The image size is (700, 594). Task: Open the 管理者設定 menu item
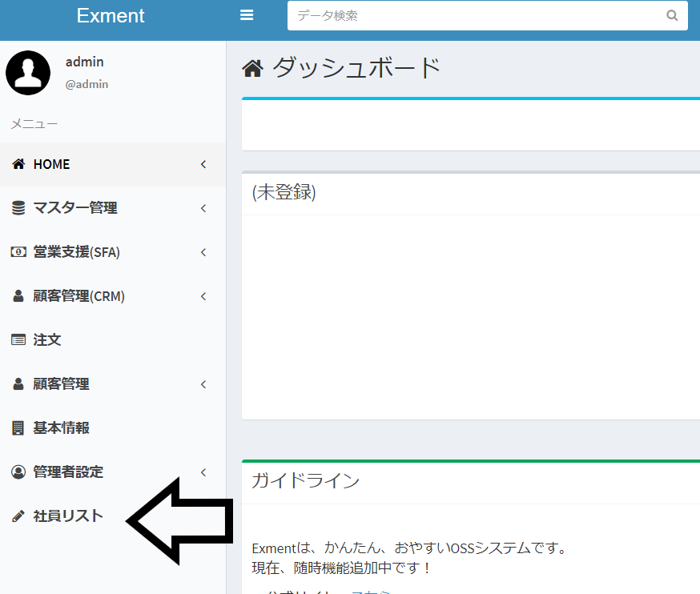[x=113, y=472]
